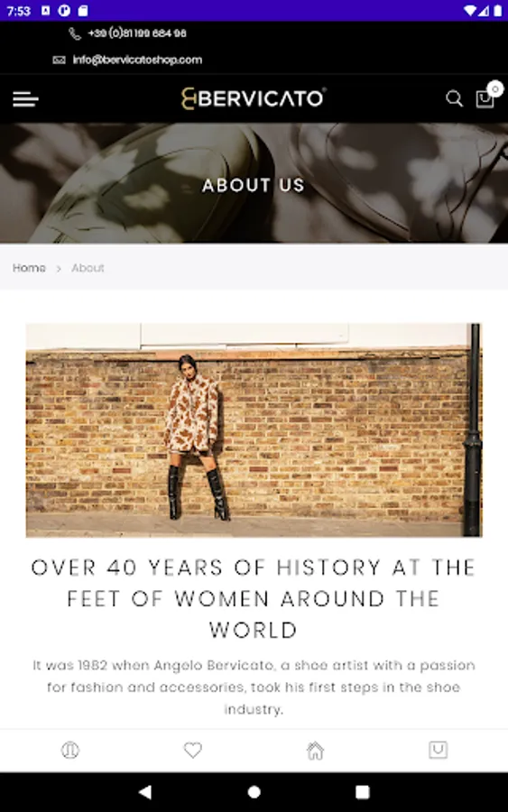Call the phone number link
Image resolution: width=508 pixels, height=812 pixels.
(137, 33)
